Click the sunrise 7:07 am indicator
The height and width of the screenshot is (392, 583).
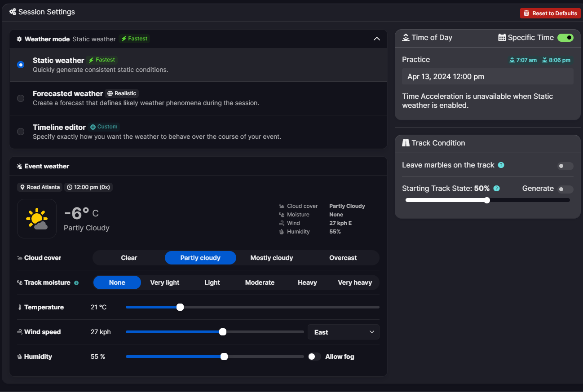coord(523,60)
